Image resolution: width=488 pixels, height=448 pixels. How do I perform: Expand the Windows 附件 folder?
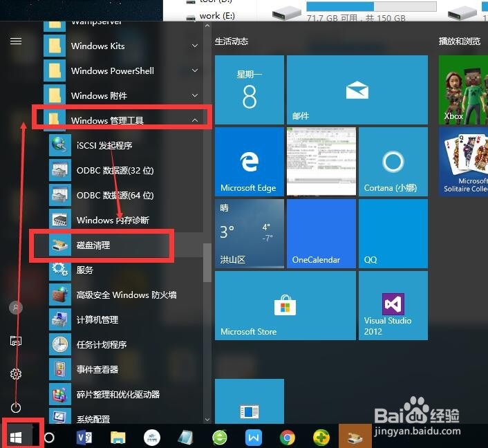[123, 95]
